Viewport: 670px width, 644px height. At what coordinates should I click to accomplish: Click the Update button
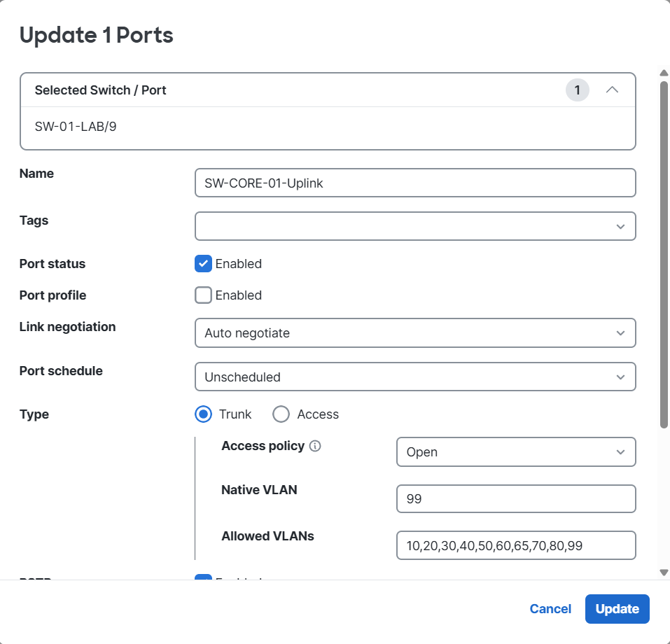pos(617,609)
